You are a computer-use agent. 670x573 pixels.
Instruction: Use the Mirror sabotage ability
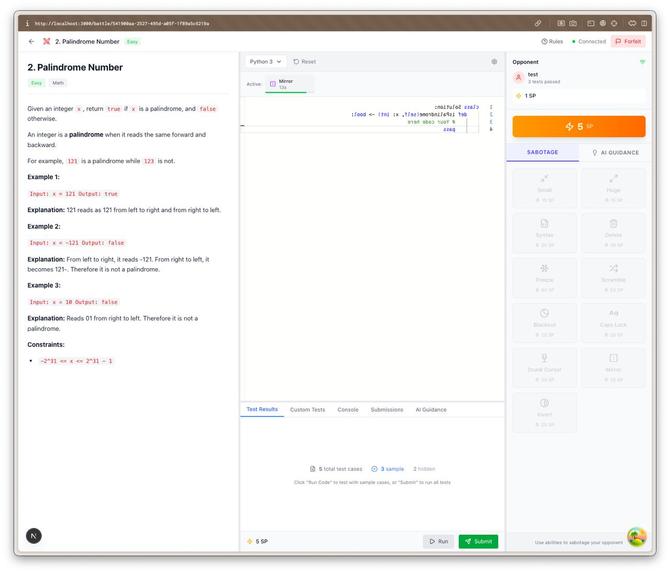pos(613,367)
